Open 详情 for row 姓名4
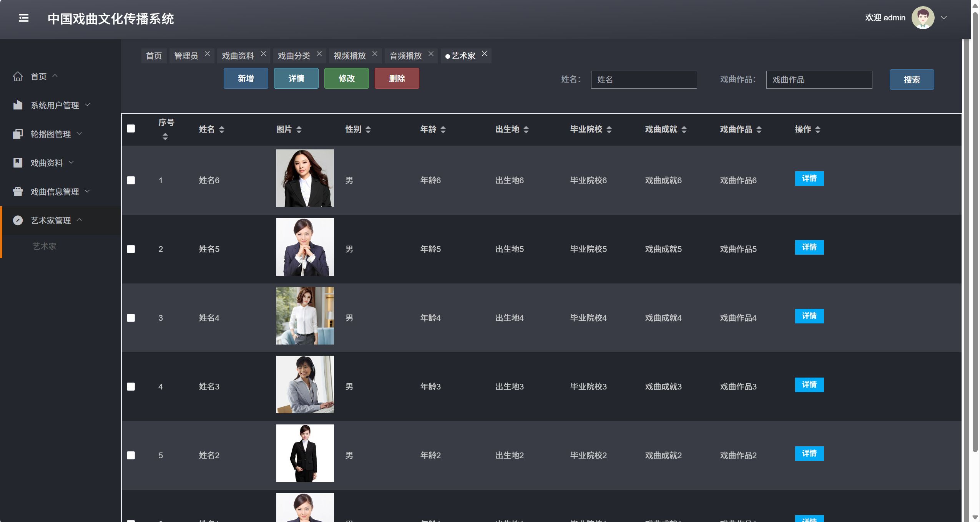The height and width of the screenshot is (522, 980). click(x=809, y=316)
